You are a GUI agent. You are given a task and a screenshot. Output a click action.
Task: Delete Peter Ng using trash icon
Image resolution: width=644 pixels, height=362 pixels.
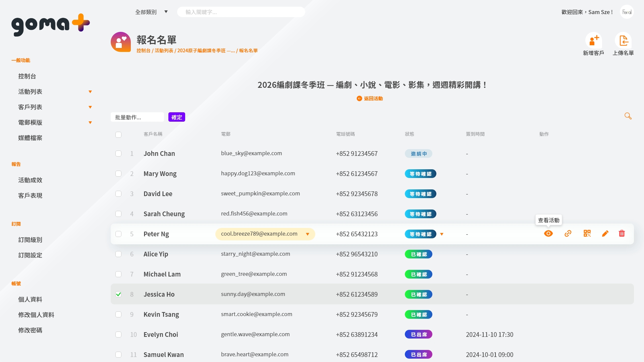coord(622,234)
